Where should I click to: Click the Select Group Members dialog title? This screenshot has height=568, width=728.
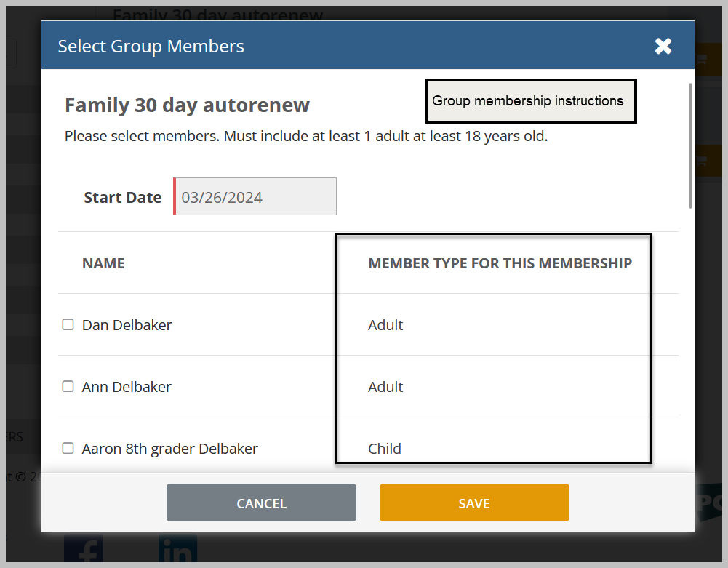[x=151, y=46]
